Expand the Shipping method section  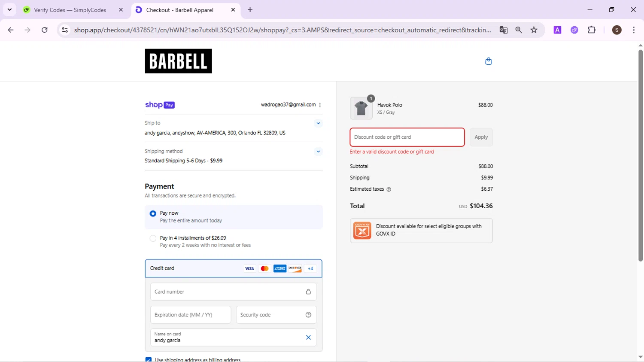318,152
